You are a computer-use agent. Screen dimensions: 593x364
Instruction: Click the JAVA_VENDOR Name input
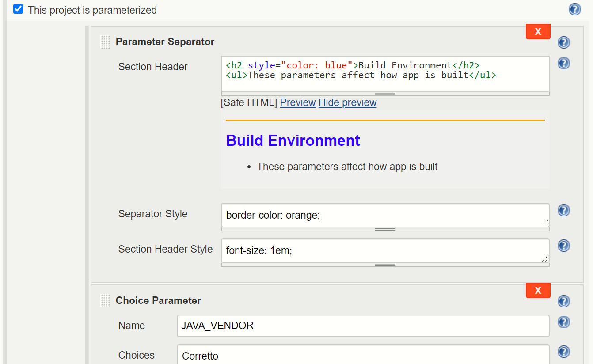tap(362, 326)
